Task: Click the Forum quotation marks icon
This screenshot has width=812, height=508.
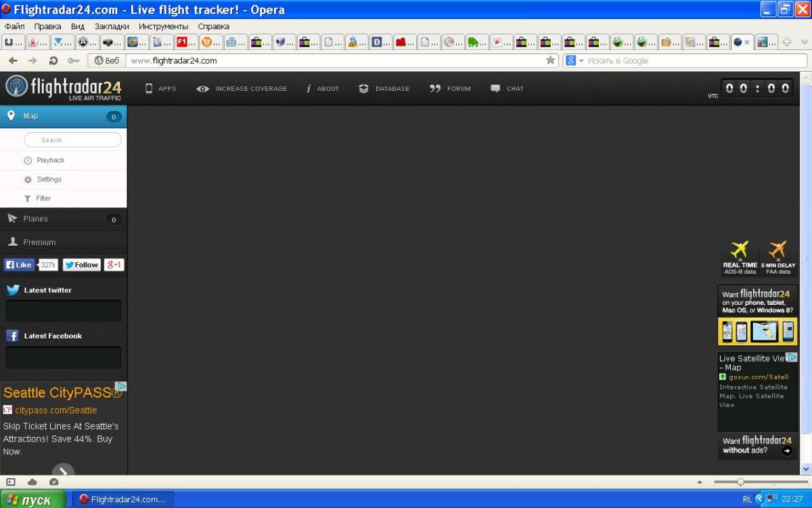Action: pyautogui.click(x=435, y=89)
